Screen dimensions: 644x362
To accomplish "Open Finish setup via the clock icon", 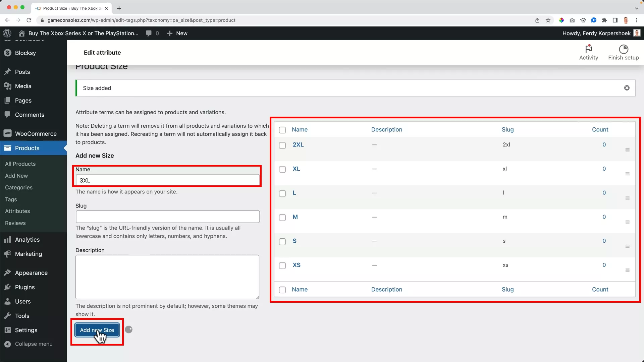I will click(x=624, y=49).
